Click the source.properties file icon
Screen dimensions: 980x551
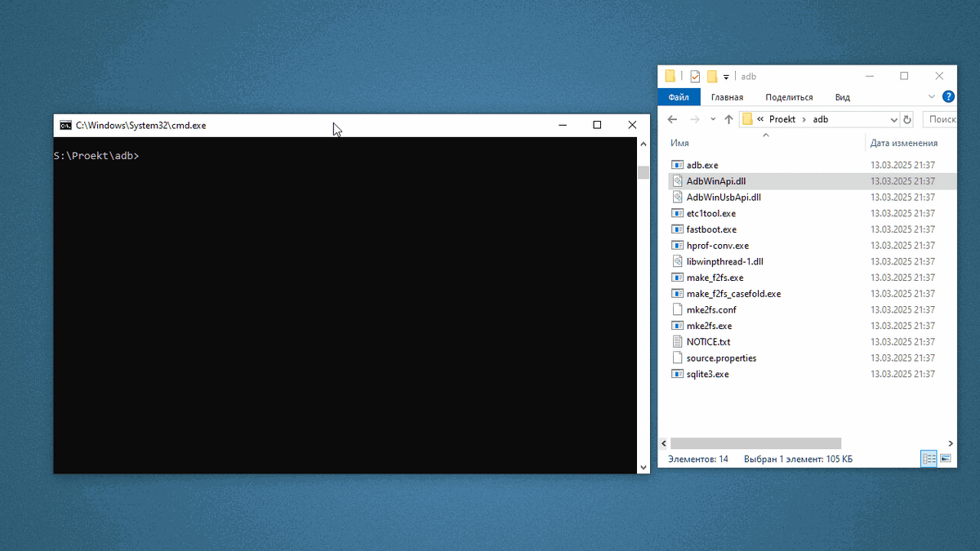point(677,358)
